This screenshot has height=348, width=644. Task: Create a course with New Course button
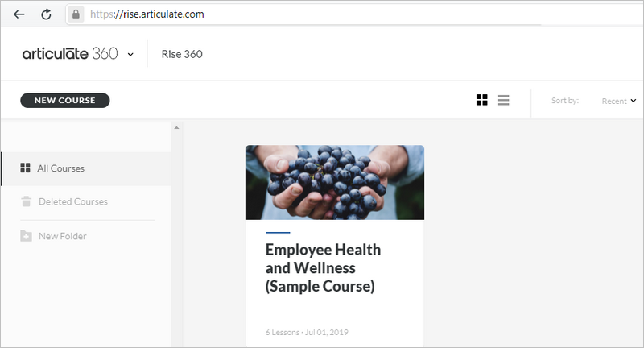click(x=65, y=100)
